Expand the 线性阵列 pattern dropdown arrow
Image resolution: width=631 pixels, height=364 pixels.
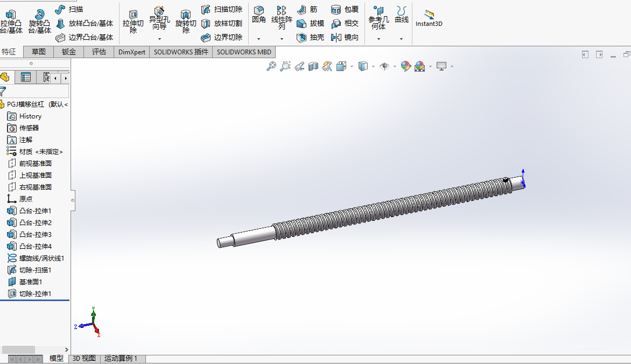[x=282, y=39]
